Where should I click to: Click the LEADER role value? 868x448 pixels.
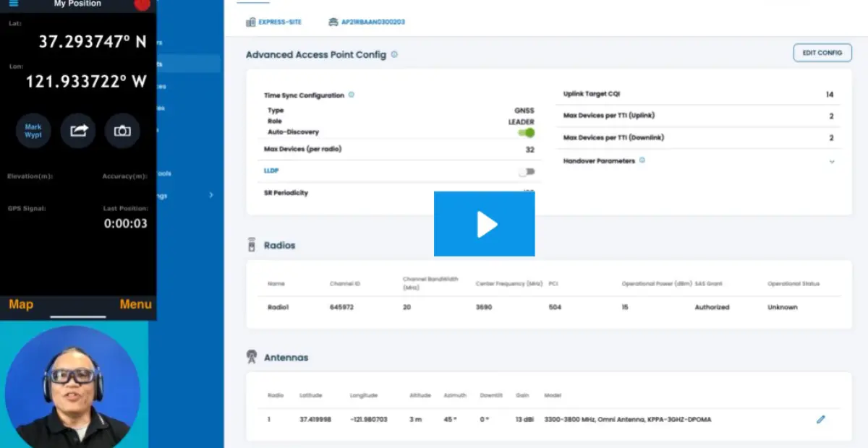click(521, 121)
